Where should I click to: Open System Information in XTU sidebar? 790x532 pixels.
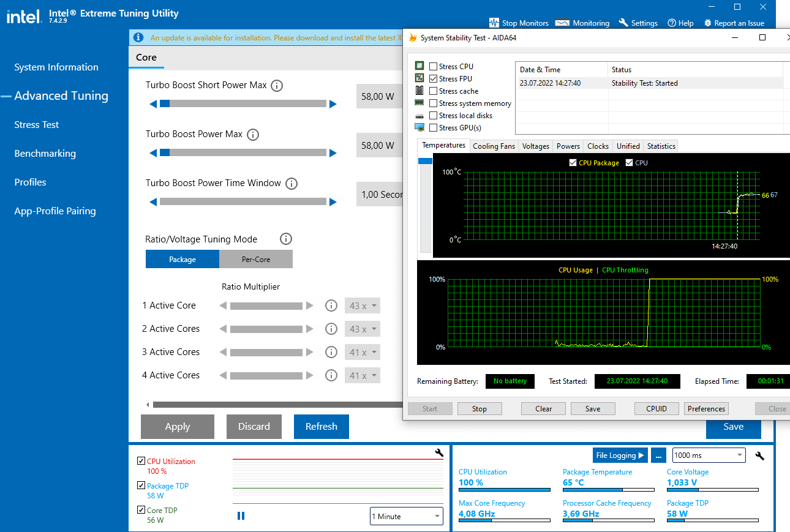[x=56, y=67]
